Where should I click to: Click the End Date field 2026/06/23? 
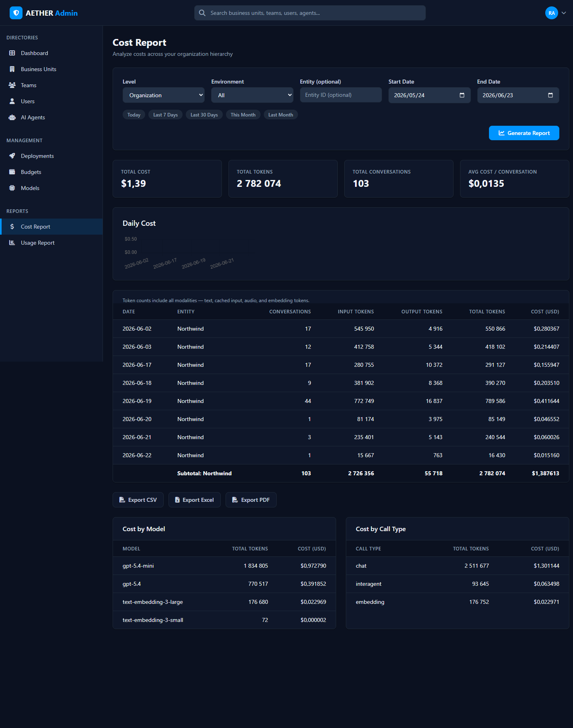(x=518, y=95)
